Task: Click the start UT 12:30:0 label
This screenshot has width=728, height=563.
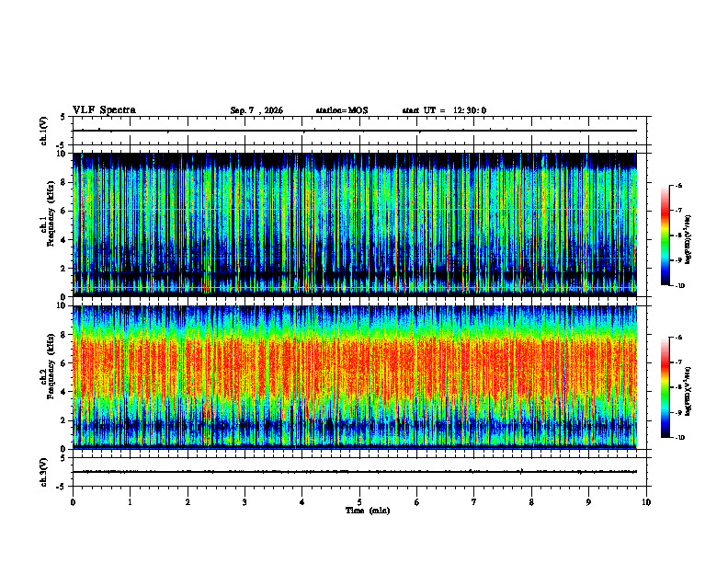Action: click(x=444, y=110)
